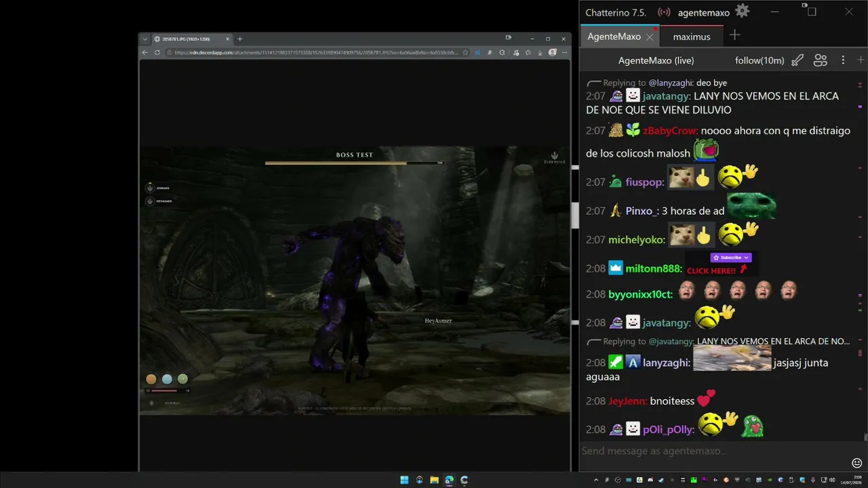
Task: Close the AgenteMaxo tab
Action: click(650, 37)
